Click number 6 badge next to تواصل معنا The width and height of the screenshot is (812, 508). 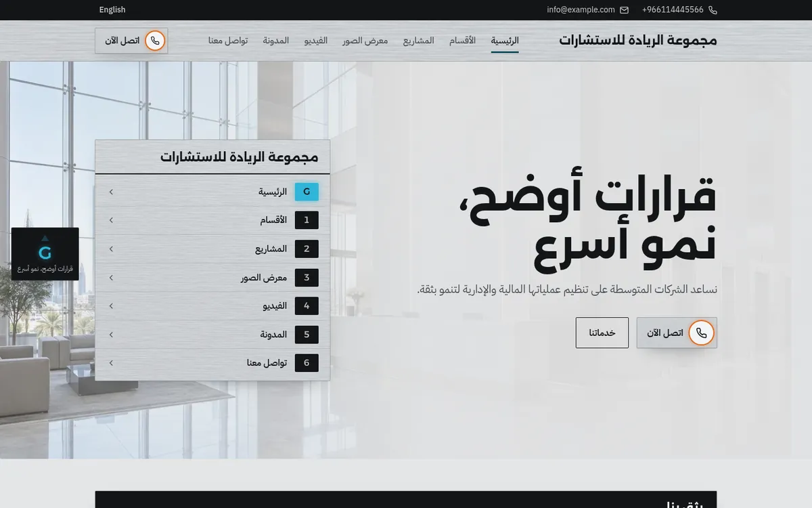click(x=307, y=363)
